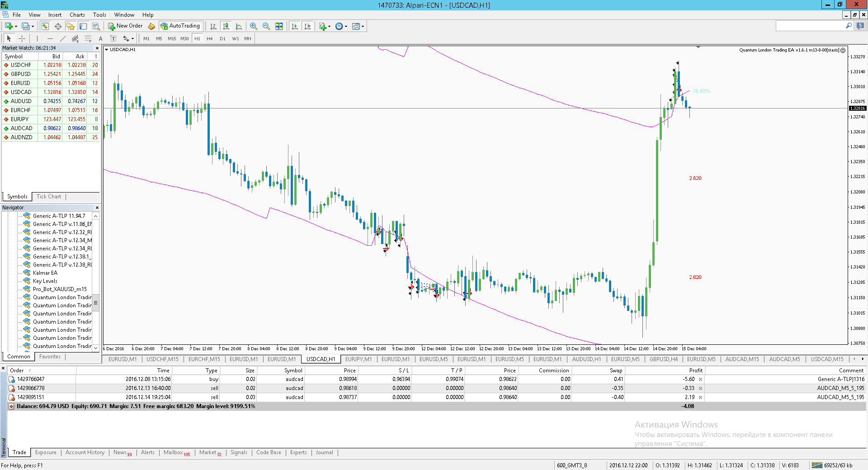Toggle the Navigator window icon
Viewport: 868px width, 470px height.
point(71,26)
